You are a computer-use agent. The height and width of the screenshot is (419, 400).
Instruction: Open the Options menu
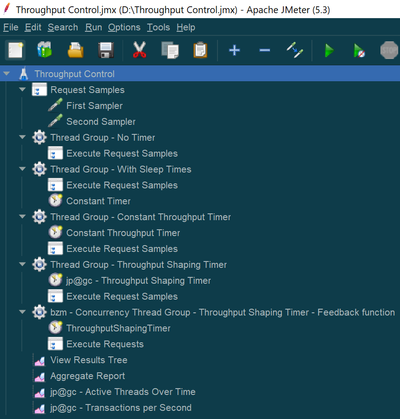pos(124,27)
